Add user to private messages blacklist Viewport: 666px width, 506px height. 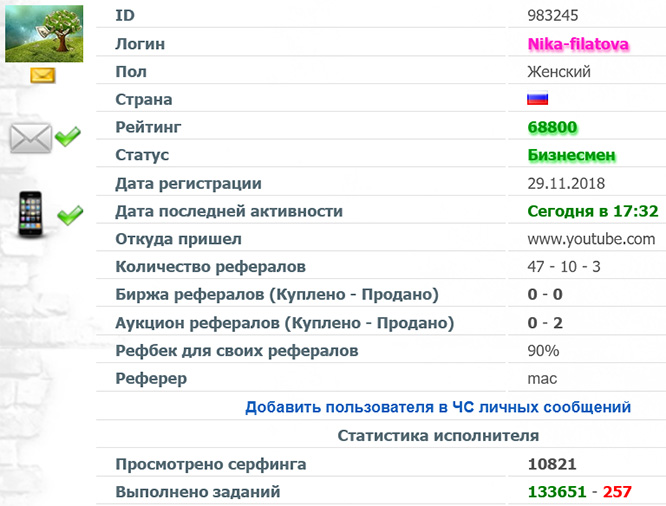(x=438, y=407)
